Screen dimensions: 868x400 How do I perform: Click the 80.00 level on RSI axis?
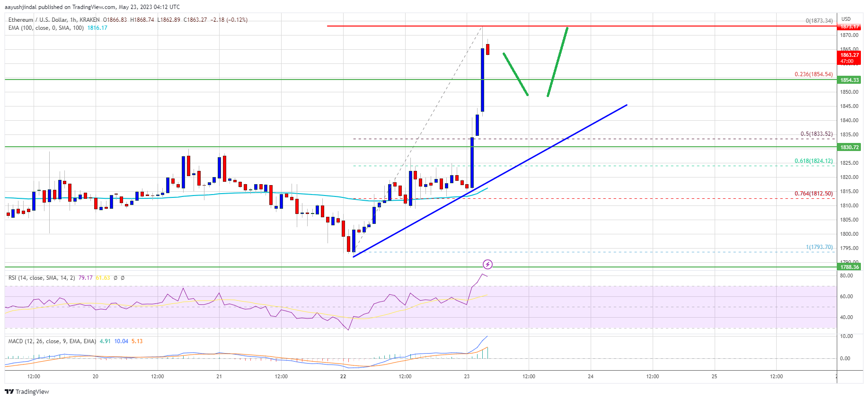(846, 276)
